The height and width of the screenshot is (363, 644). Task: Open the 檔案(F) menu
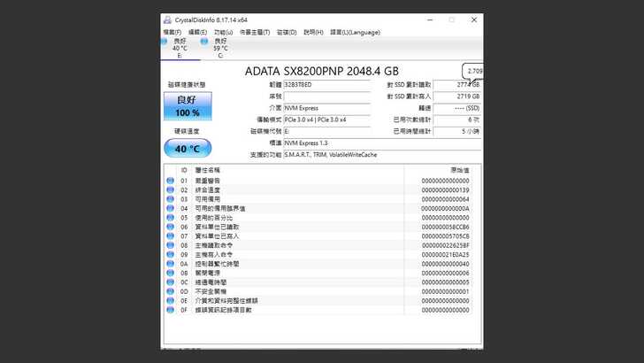pos(172,32)
